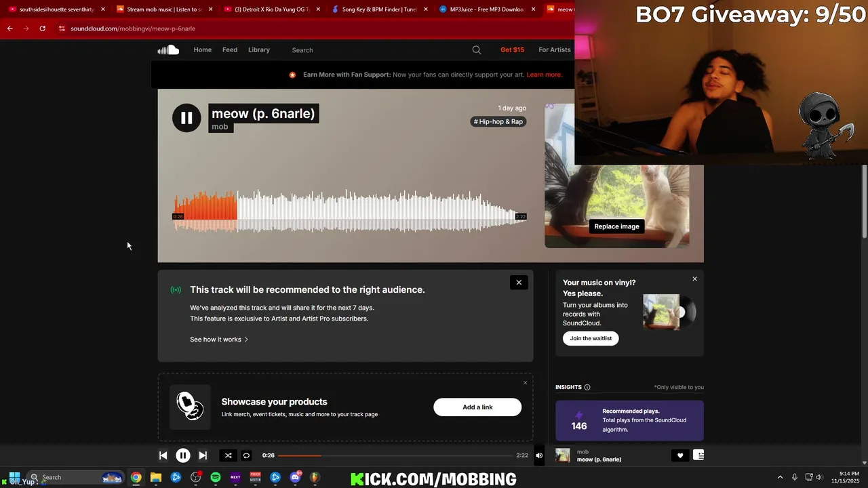The height and width of the screenshot is (488, 868).
Task: Click the mob track thumbnail in player bar
Action: (x=563, y=455)
